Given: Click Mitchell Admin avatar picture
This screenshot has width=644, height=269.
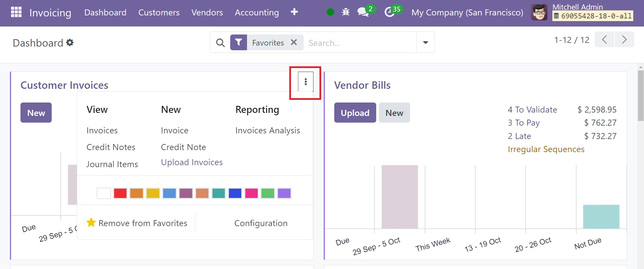Looking at the screenshot, I should point(539,12).
